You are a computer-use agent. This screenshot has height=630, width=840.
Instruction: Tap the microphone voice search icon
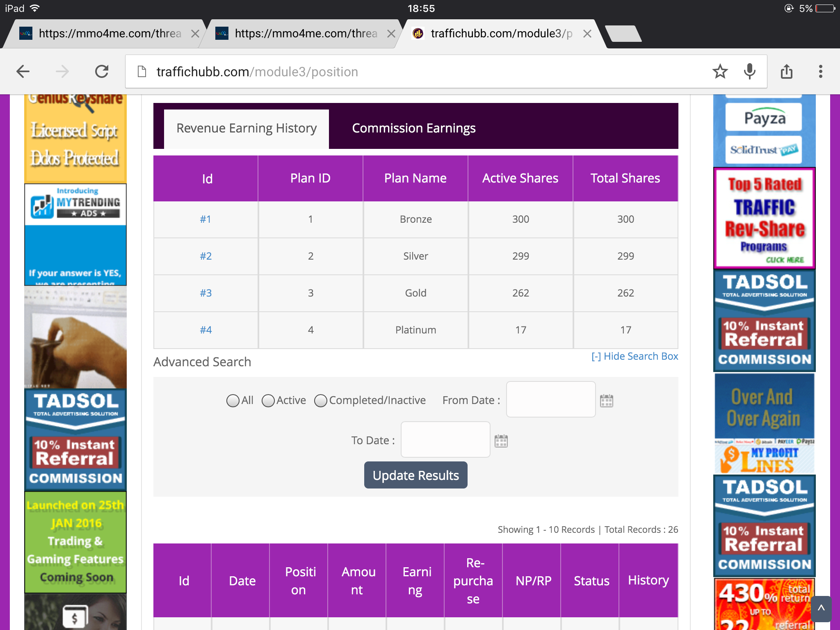[749, 72]
